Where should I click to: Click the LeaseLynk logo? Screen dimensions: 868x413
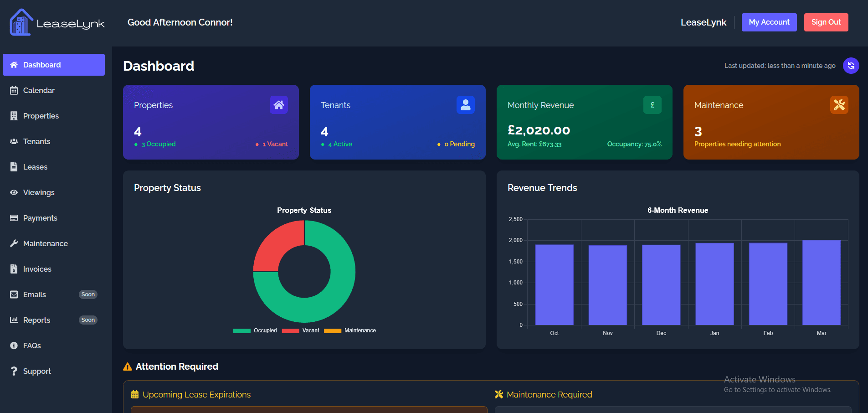[x=56, y=21]
